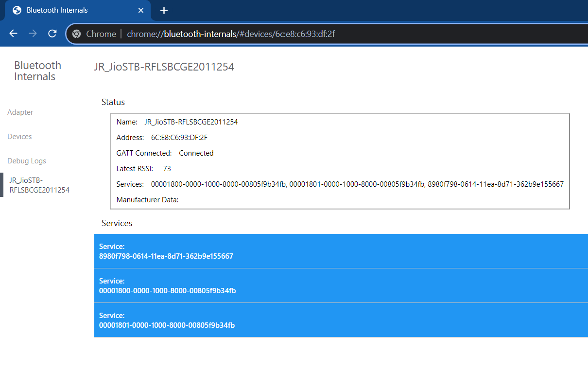This screenshot has width=588, height=390.
Task: Click the Services section heading
Action: coord(117,223)
